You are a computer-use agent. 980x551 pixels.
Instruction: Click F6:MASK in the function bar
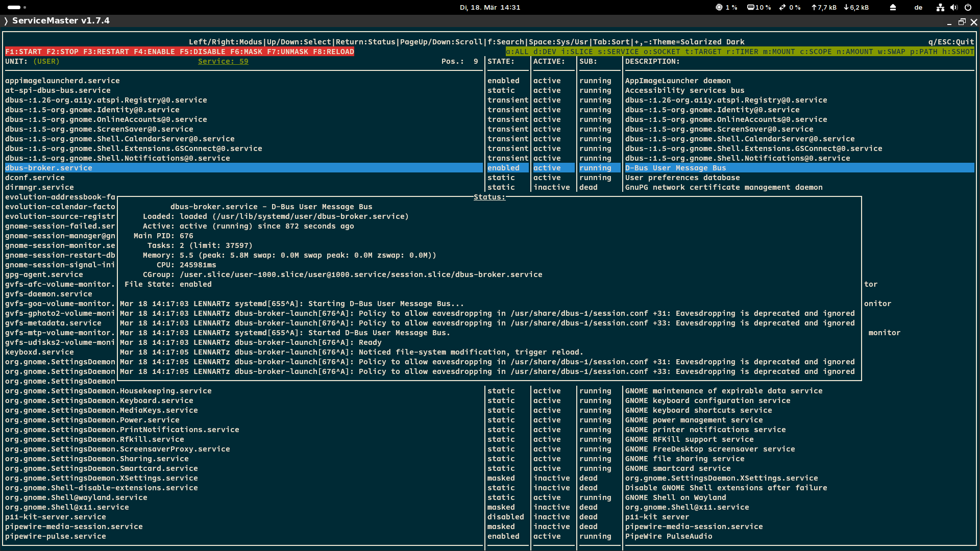(x=247, y=52)
